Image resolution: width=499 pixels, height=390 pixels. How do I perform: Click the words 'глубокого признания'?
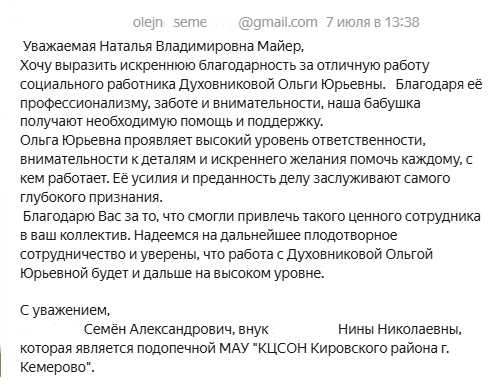pos(90,198)
